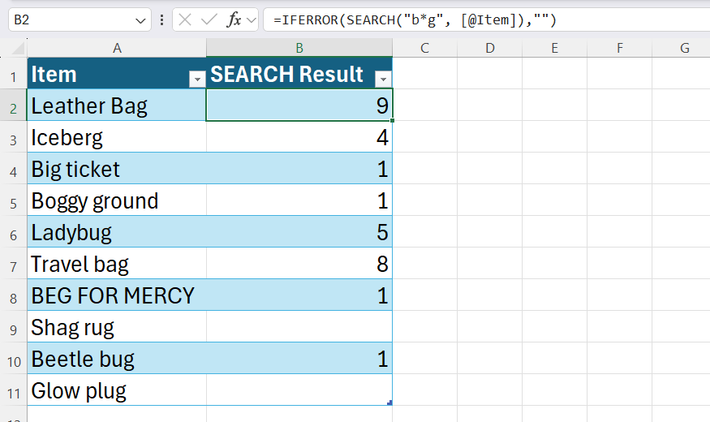Select column A header

point(117,48)
